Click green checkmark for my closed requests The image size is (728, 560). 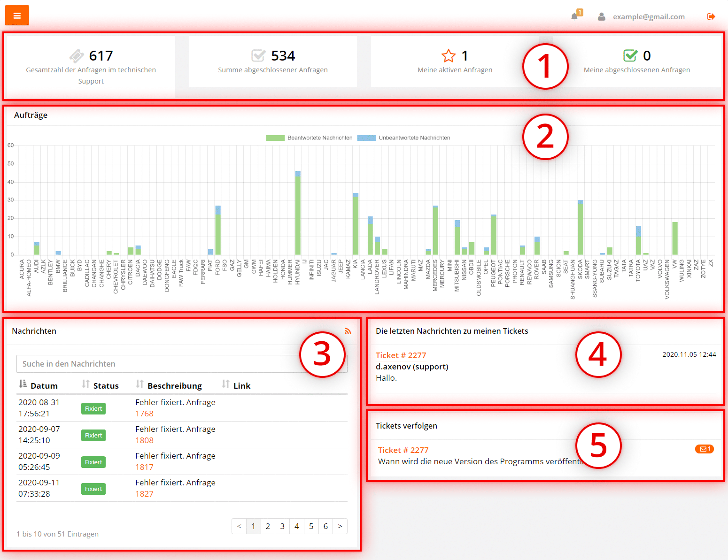[x=630, y=56]
